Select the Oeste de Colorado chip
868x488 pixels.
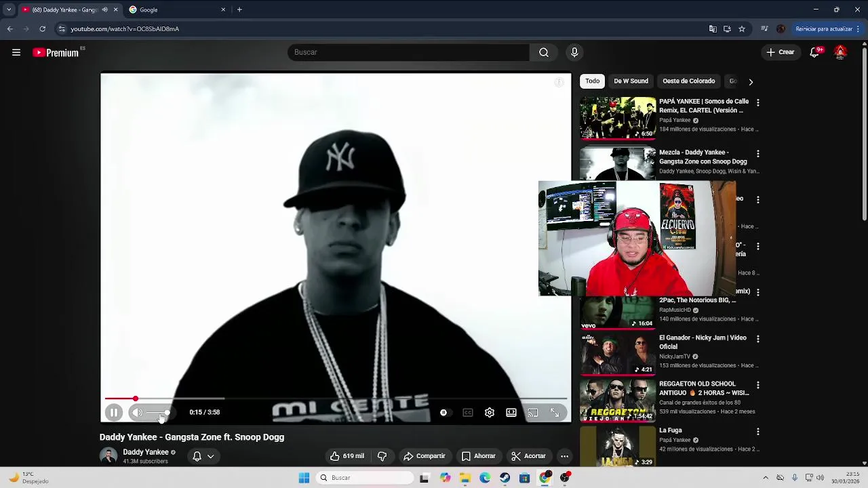point(688,81)
